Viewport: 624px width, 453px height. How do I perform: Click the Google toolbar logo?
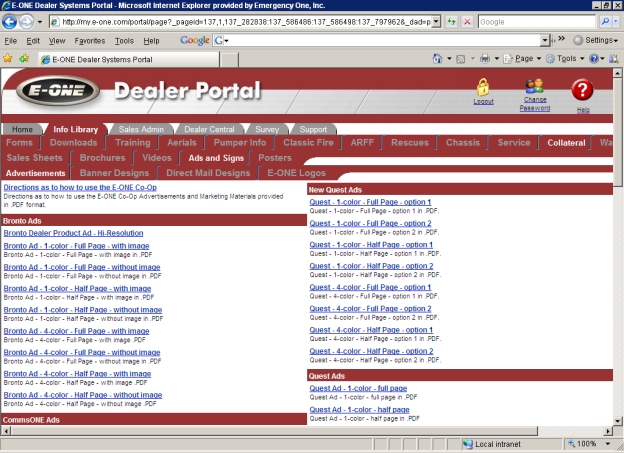(x=195, y=40)
